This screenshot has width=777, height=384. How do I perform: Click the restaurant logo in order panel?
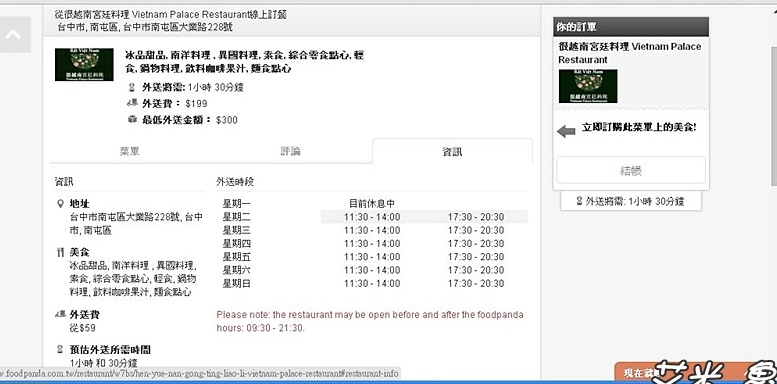(588, 86)
